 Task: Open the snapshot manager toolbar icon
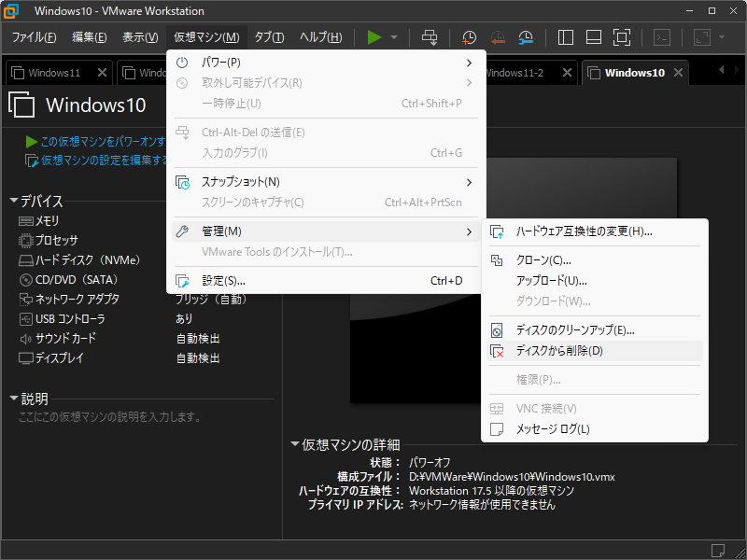[527, 37]
